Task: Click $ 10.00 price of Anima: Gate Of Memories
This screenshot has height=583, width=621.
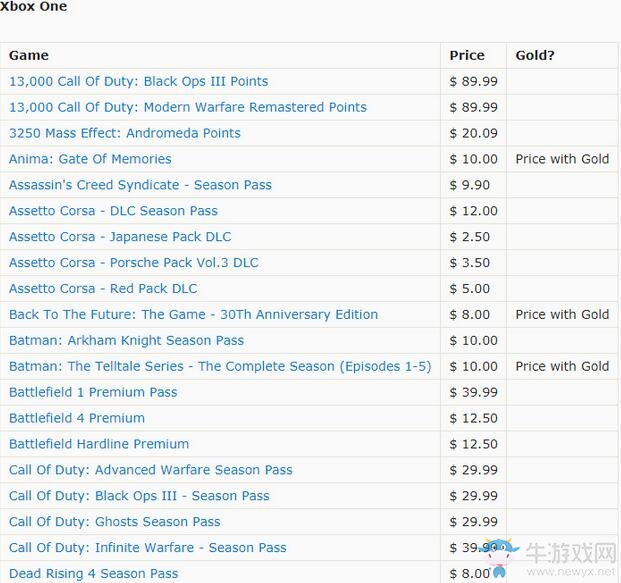Action: pyautogui.click(x=474, y=159)
